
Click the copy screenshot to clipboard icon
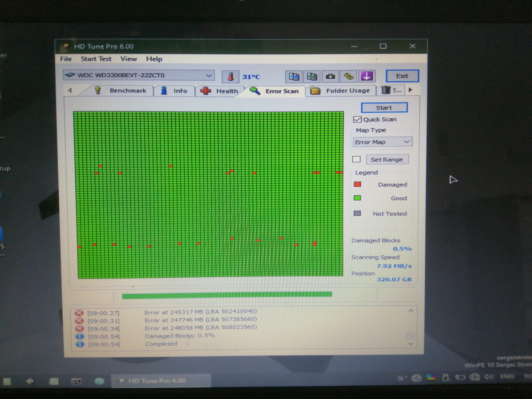pyautogui.click(x=312, y=76)
